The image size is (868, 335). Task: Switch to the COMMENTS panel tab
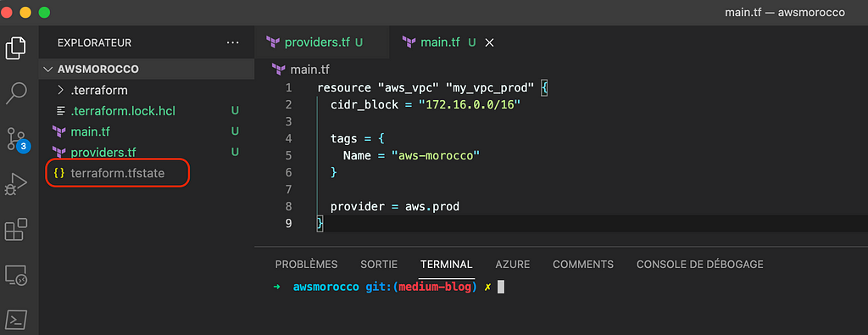[583, 265]
